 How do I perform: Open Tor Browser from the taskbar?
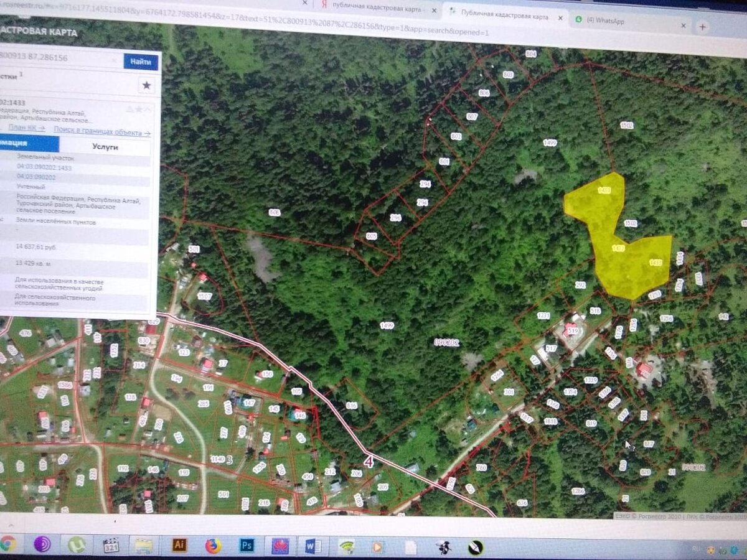click(x=42, y=544)
